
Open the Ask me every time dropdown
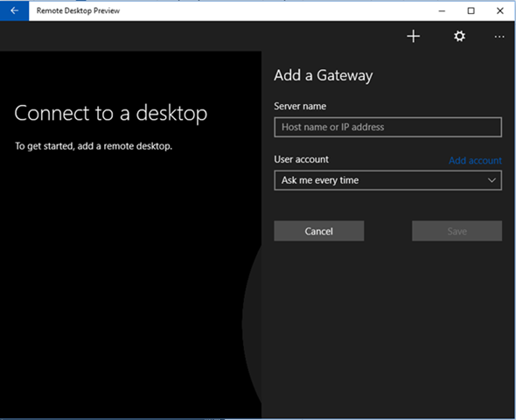coord(388,180)
